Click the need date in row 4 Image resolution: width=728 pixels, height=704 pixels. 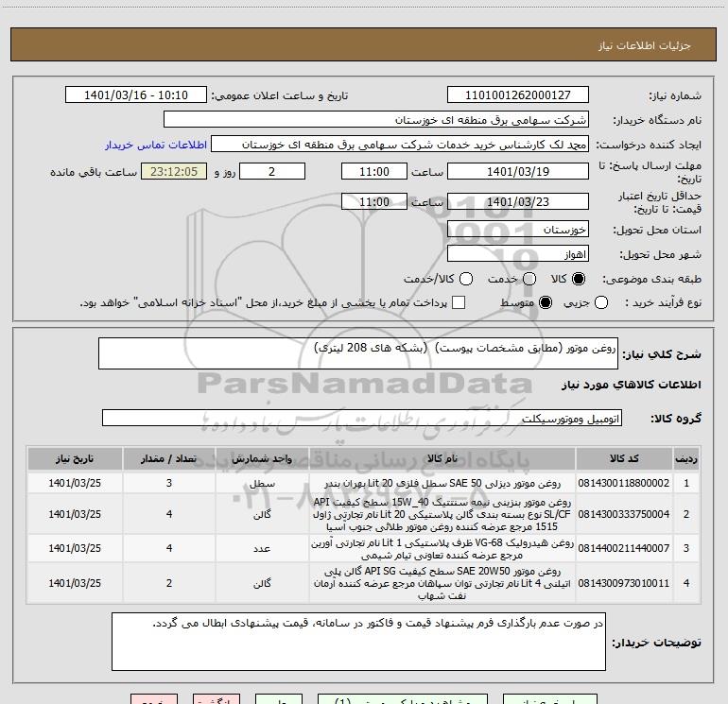point(75,583)
